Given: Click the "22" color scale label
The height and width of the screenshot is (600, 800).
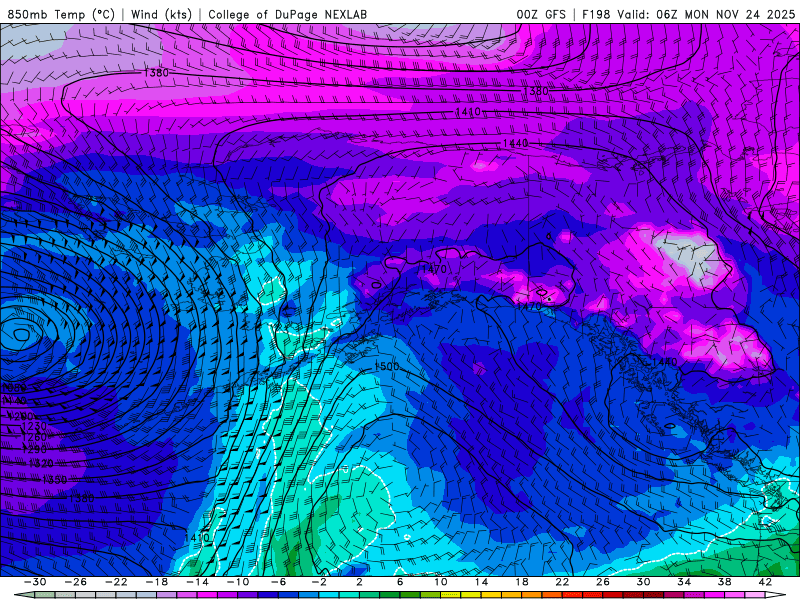Looking at the screenshot, I should (562, 582).
